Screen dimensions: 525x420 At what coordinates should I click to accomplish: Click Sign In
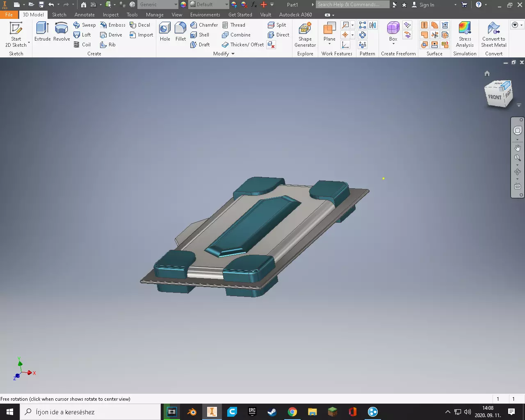pyautogui.click(x=423, y=5)
